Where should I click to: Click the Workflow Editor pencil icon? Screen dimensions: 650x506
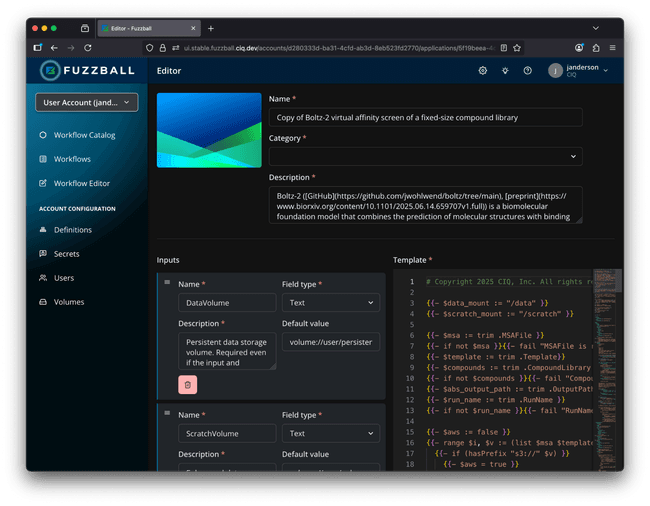[43, 183]
